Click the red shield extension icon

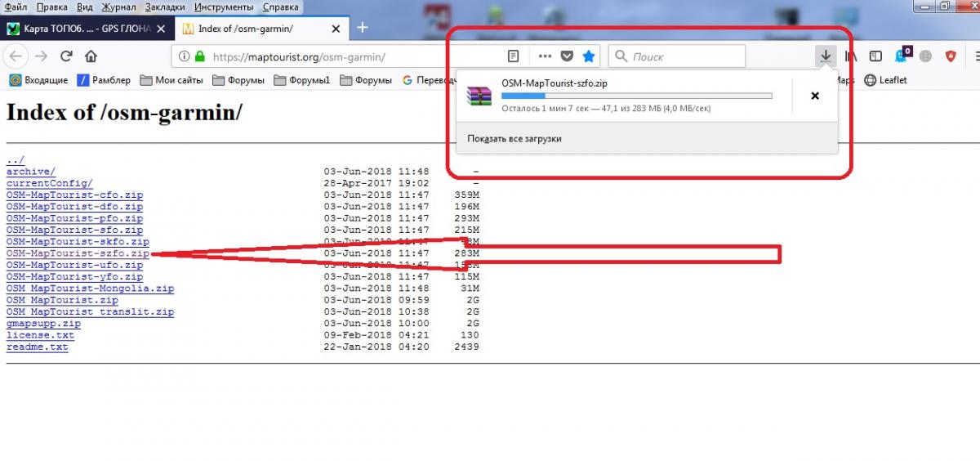[951, 56]
